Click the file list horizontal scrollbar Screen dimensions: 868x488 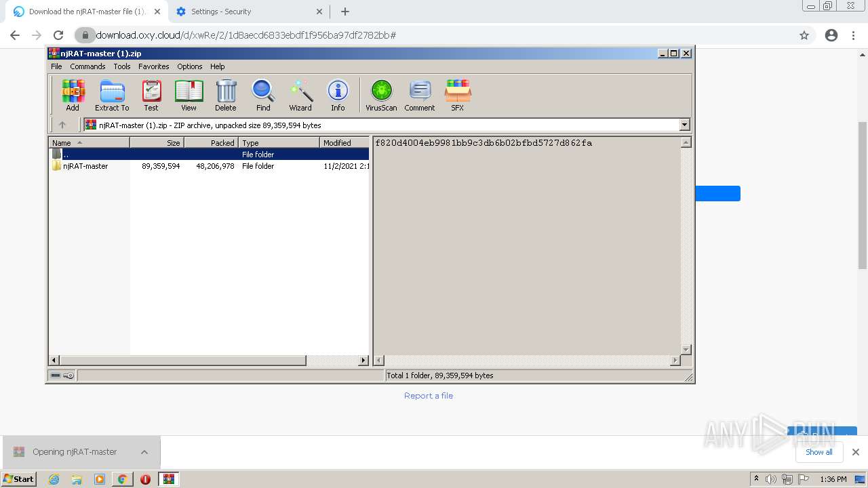pyautogui.click(x=209, y=361)
